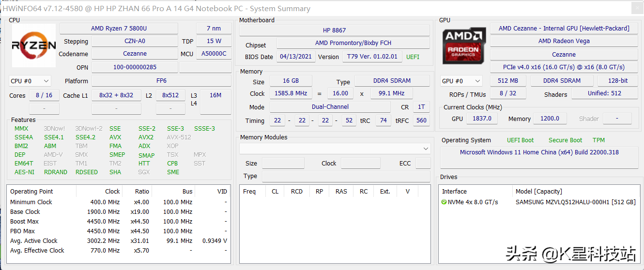The image size is (644, 270).
Task: Click the green NVMe drive status icon
Action: tap(444, 202)
